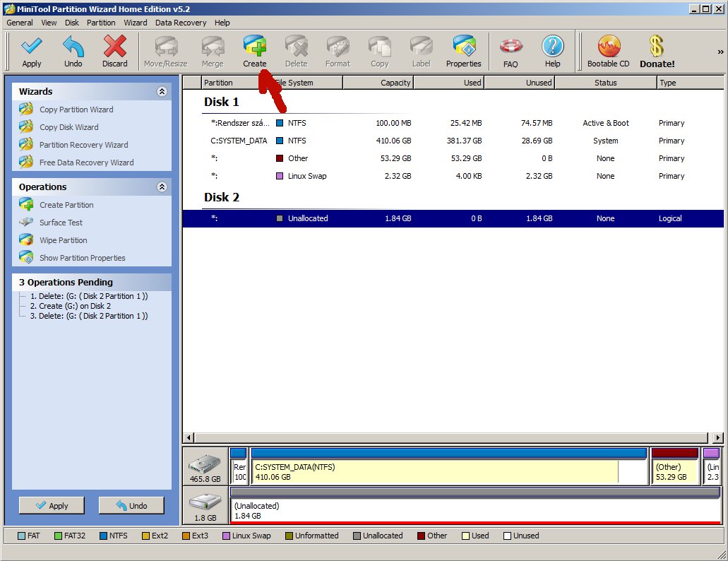
Task: Select the C:SYSTEM_DATA partition row
Action: pos(453,141)
